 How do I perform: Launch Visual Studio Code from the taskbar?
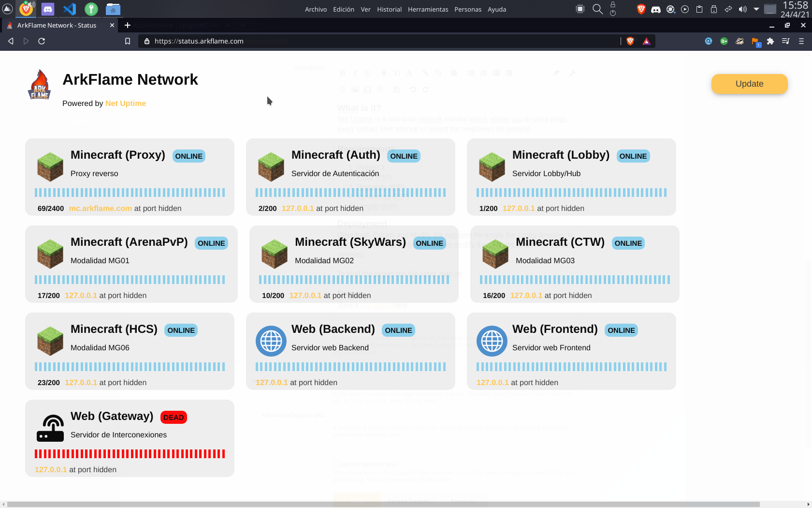[x=70, y=9]
